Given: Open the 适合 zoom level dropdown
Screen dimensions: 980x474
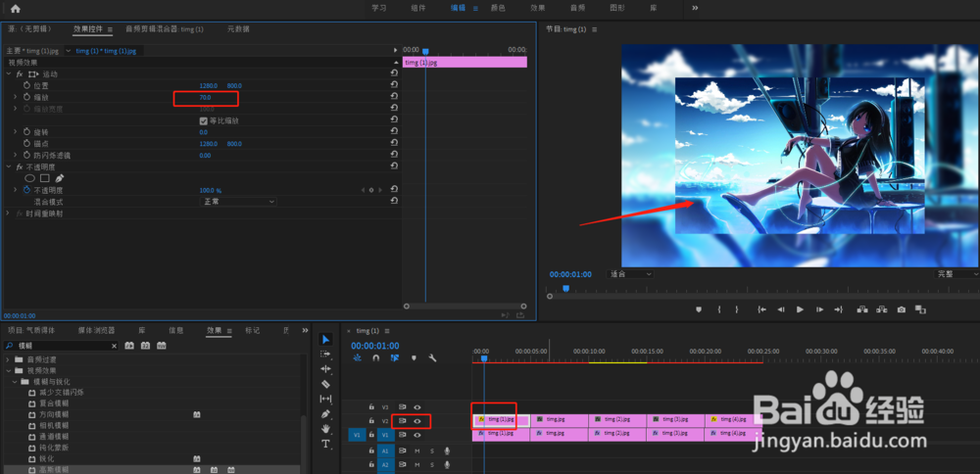Looking at the screenshot, I should [630, 274].
